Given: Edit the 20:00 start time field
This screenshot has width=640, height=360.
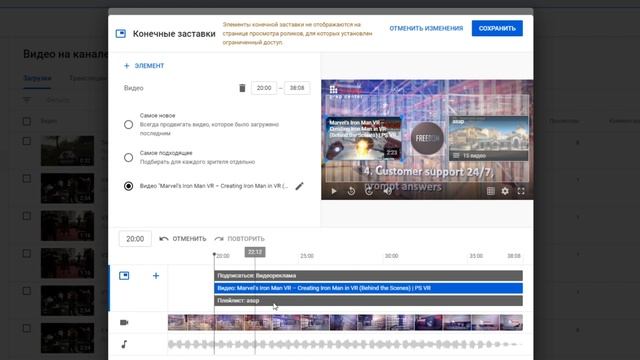Looking at the screenshot, I should click(x=264, y=88).
